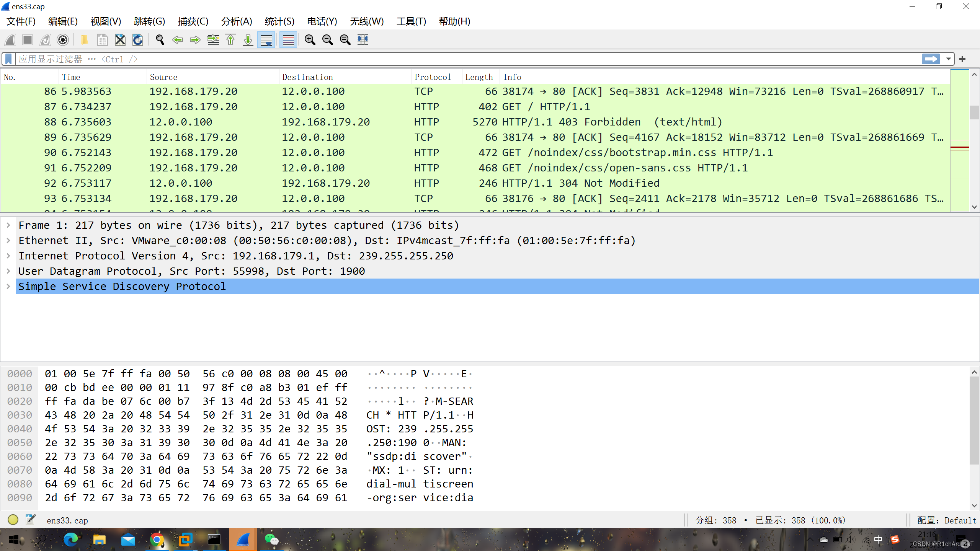This screenshot has width=980, height=551.
Task: Open the filter history dropdown arrow
Action: (948, 59)
